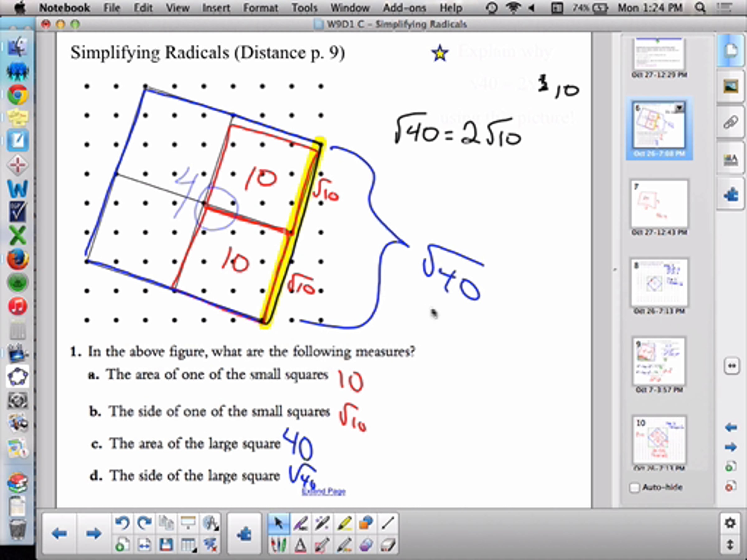Save the notebook file
The width and height of the screenshot is (747, 560).
click(x=166, y=544)
